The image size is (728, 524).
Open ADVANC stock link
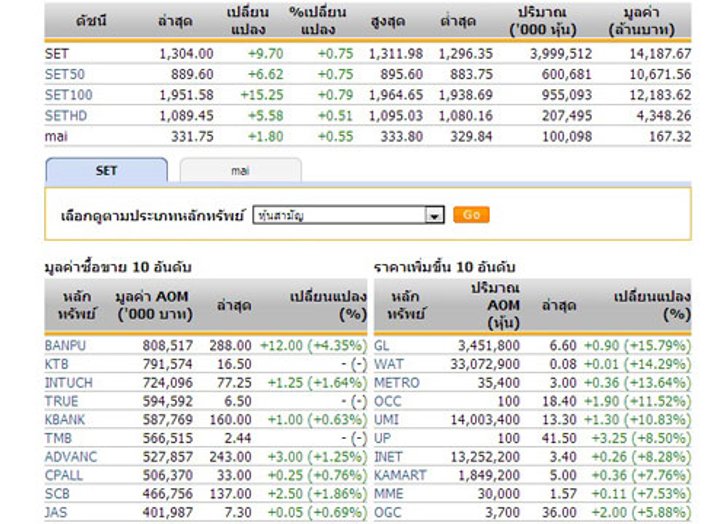71,457
